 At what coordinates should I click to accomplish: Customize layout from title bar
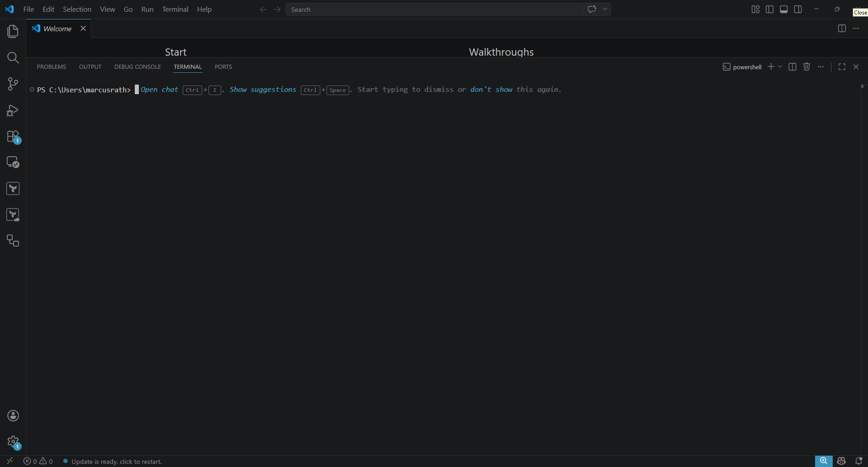[755, 10]
